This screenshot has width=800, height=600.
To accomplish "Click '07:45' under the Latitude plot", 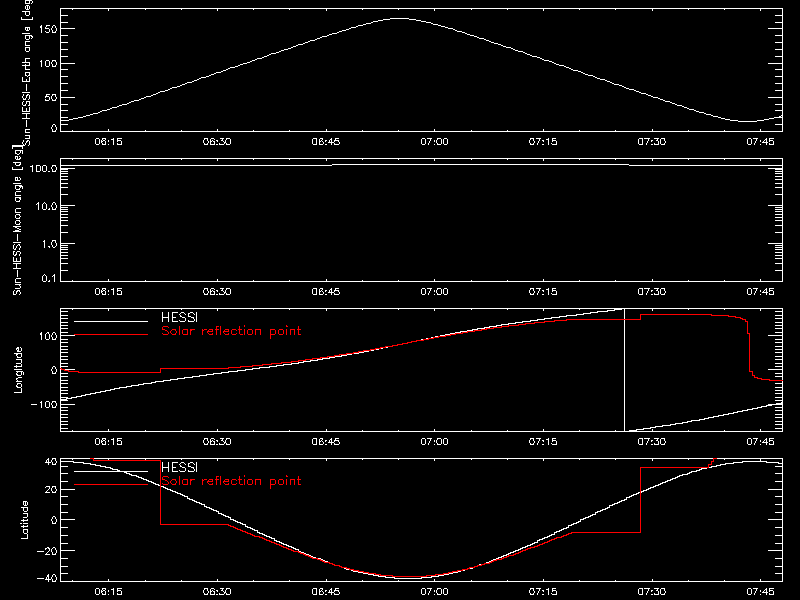I will pos(760,591).
